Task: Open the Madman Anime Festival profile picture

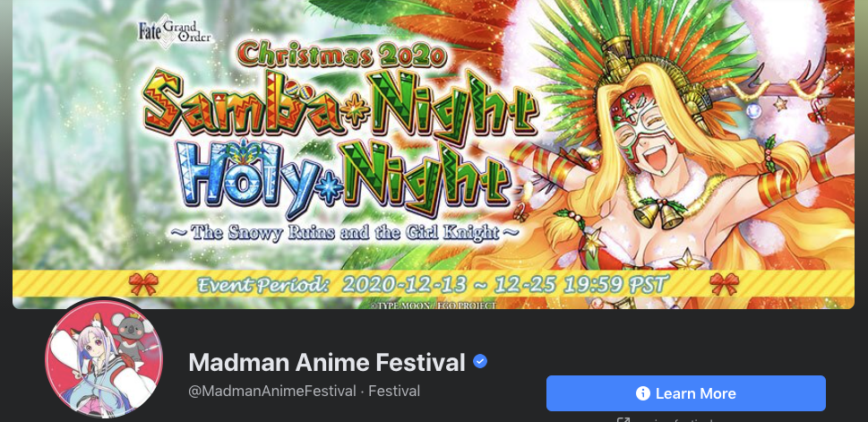Action: (x=104, y=358)
